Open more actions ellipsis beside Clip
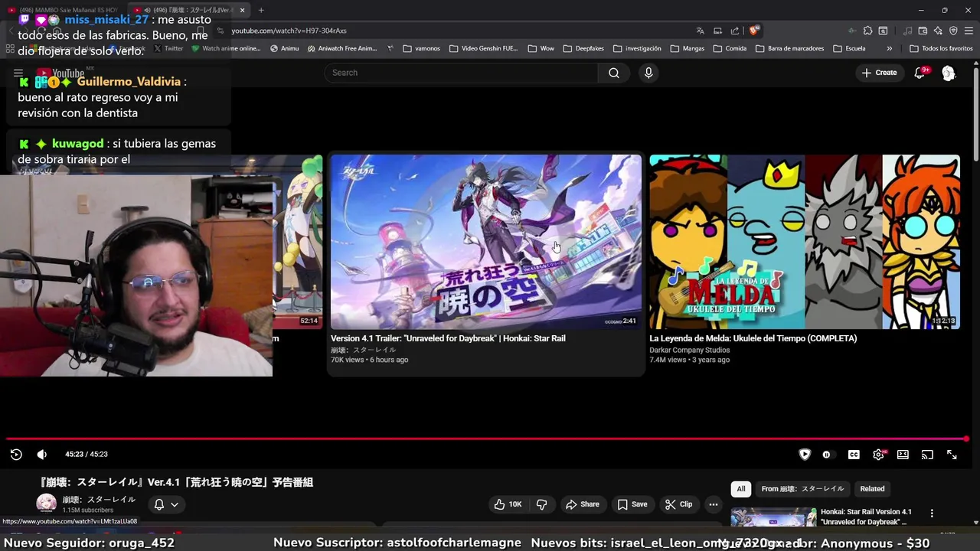The image size is (980, 551). [x=714, y=504]
